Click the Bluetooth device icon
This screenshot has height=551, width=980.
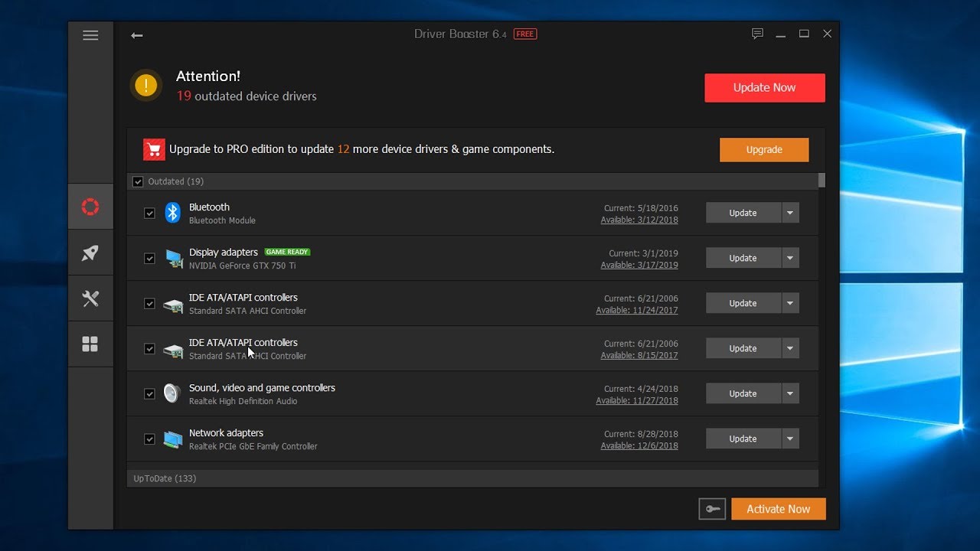point(173,213)
